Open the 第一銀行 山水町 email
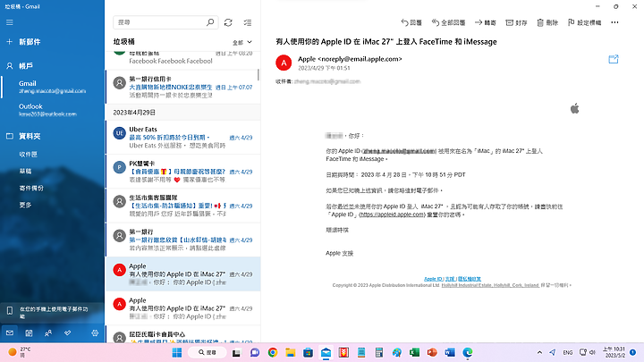The width and height of the screenshot is (644, 362). (182, 240)
